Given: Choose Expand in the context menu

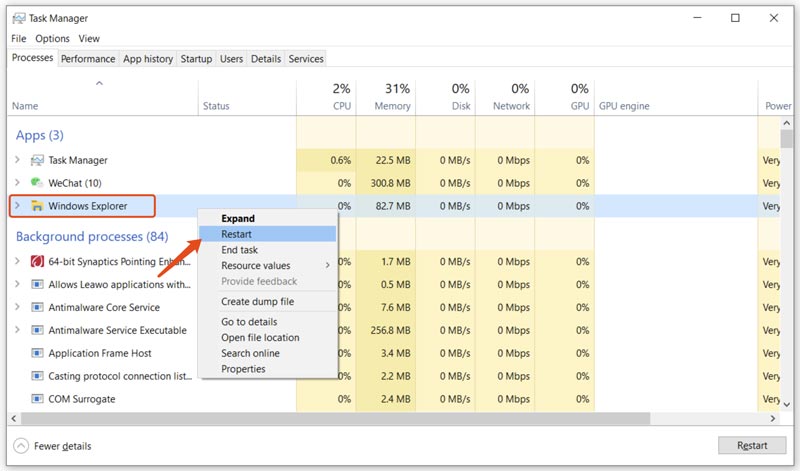Looking at the screenshot, I should [x=268, y=218].
